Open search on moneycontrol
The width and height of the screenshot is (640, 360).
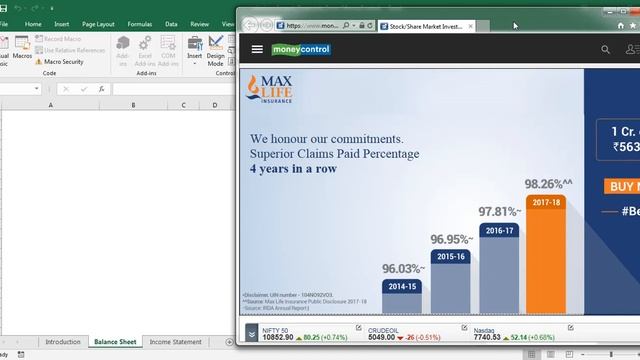(605, 50)
